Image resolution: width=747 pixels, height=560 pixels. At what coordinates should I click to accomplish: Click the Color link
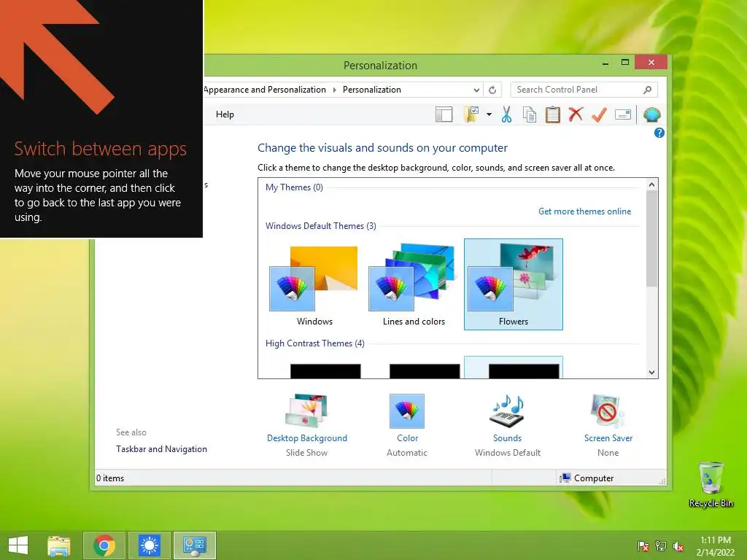click(x=407, y=438)
